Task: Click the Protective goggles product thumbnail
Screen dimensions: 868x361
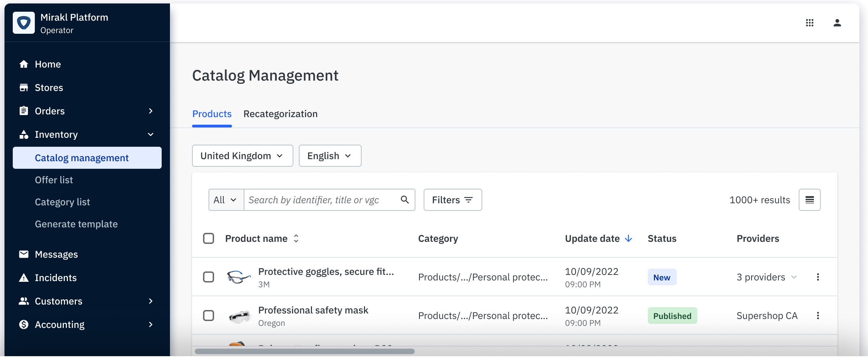Action: pos(239,277)
